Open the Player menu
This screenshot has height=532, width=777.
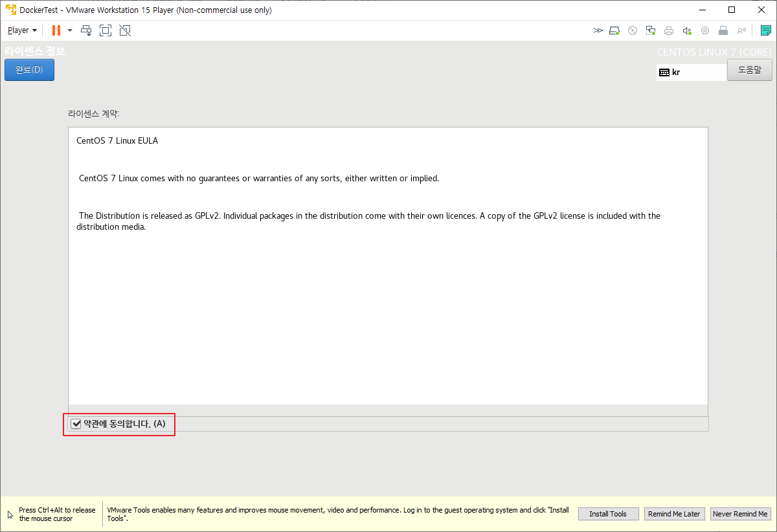point(22,30)
